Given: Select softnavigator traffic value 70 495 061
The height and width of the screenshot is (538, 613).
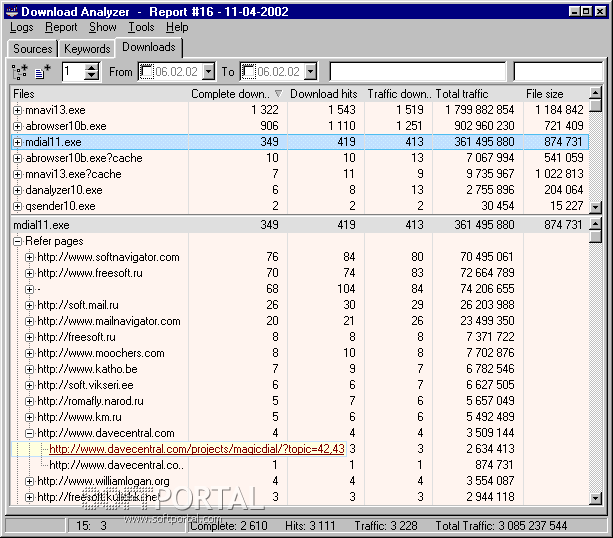Looking at the screenshot, I should point(487,257).
